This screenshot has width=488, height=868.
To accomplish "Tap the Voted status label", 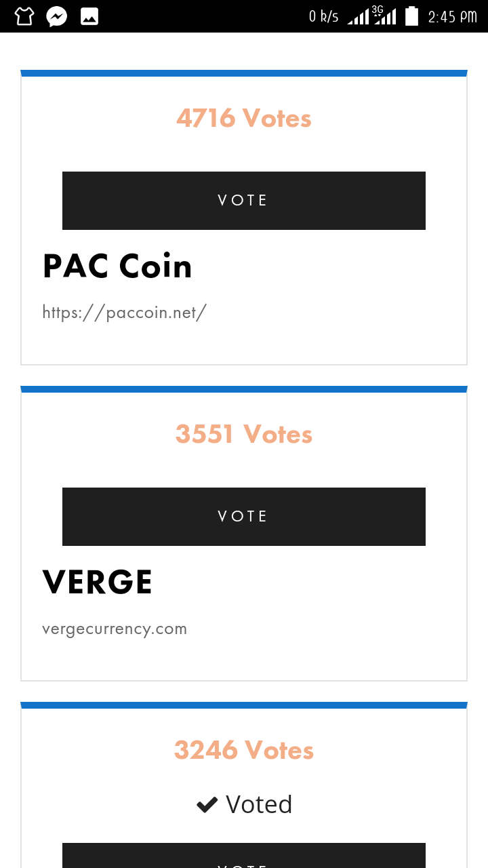I will (x=259, y=805).
